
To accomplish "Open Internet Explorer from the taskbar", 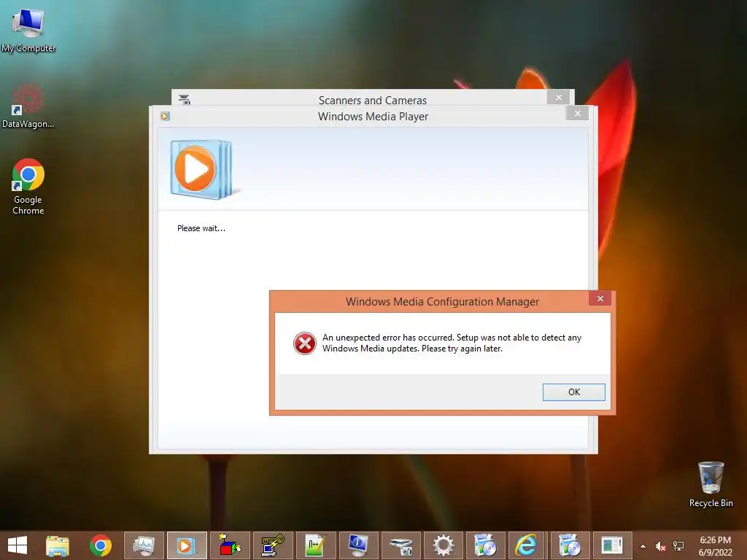I will [526, 545].
